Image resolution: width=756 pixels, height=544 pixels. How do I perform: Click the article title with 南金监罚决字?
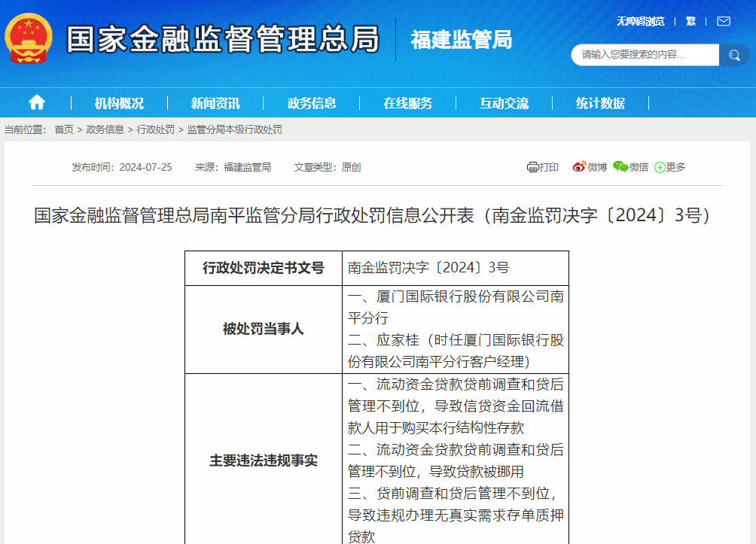(372, 215)
